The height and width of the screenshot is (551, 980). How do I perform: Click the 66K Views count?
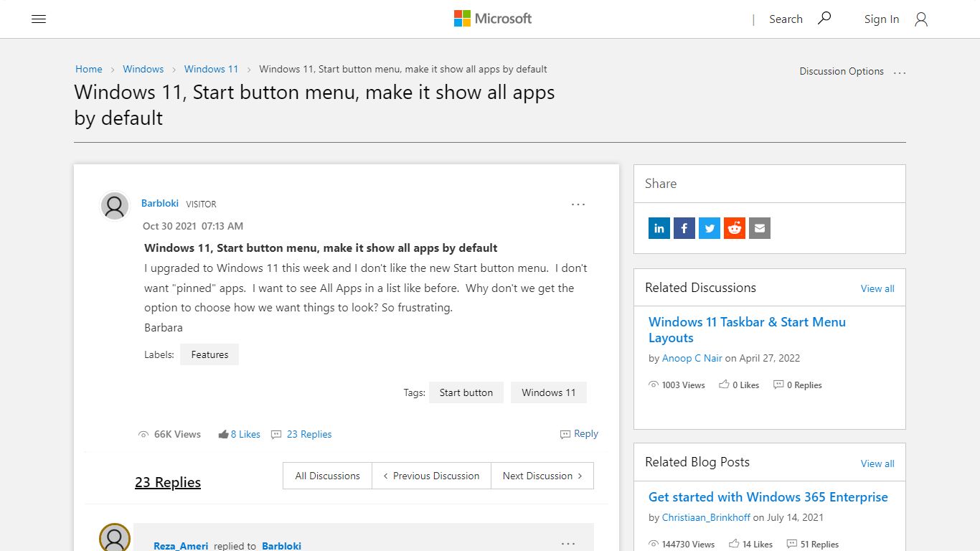coord(177,434)
